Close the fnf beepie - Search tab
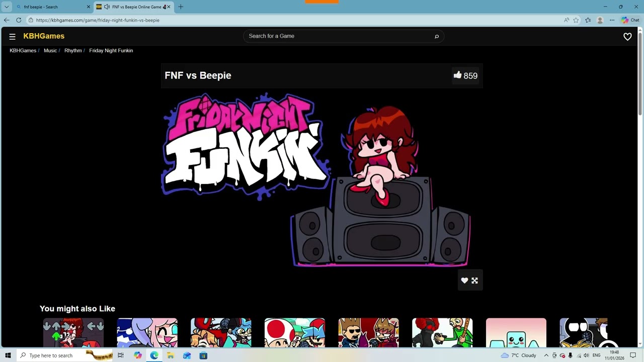The height and width of the screenshot is (362, 644). 89,7
